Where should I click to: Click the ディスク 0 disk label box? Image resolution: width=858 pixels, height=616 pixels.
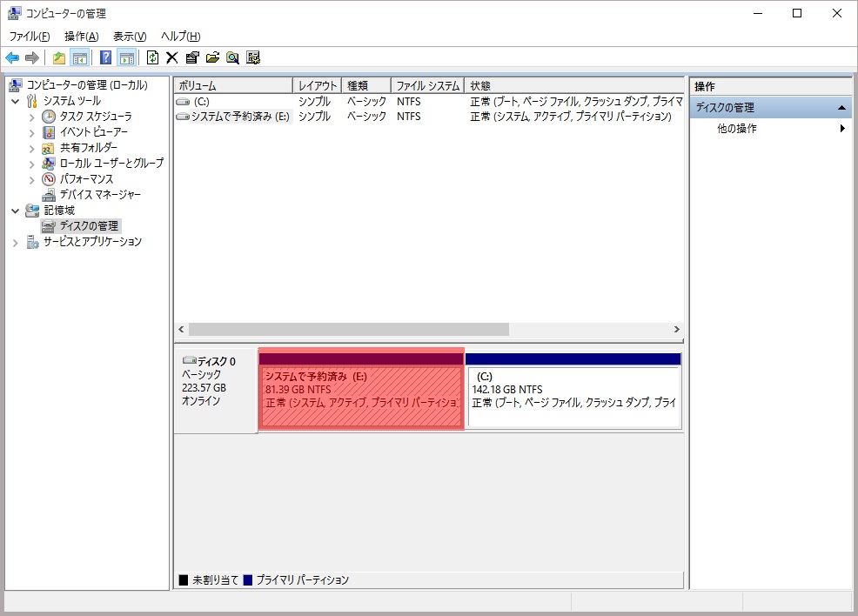coord(216,392)
